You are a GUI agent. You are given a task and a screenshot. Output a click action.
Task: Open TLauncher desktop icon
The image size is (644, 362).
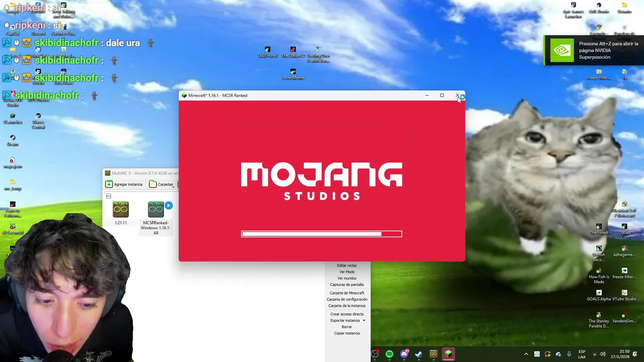pos(13,119)
